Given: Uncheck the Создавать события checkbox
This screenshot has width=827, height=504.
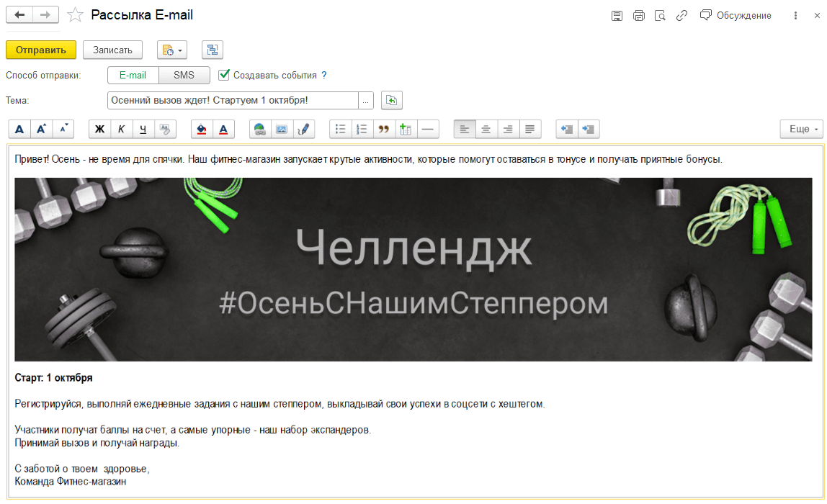Looking at the screenshot, I should coord(224,75).
